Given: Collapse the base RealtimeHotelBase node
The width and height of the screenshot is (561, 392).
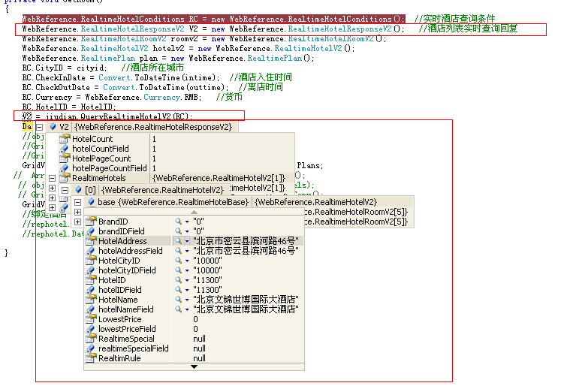Looking at the screenshot, I should coord(77,203).
